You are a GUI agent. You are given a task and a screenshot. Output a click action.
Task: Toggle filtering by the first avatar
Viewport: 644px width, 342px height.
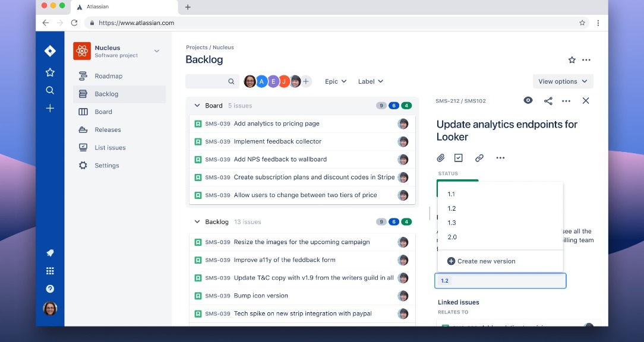tap(250, 81)
